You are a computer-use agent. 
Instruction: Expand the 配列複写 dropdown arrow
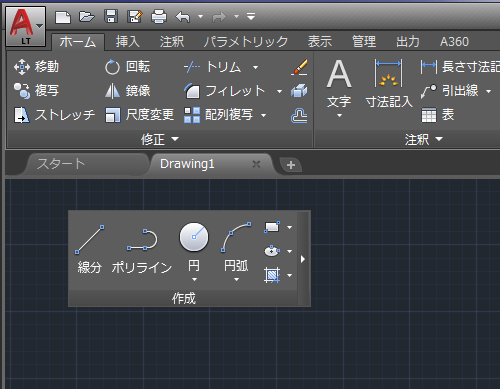[263, 115]
